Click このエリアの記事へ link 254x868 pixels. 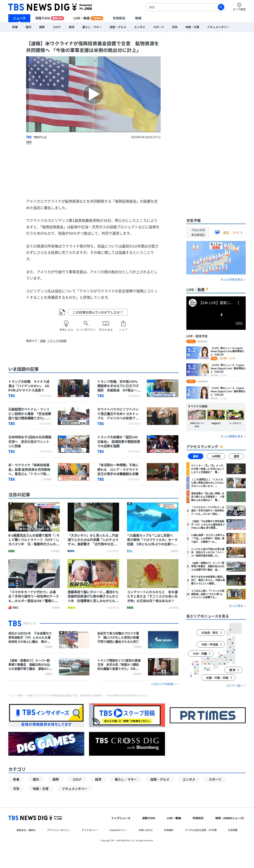165,684
